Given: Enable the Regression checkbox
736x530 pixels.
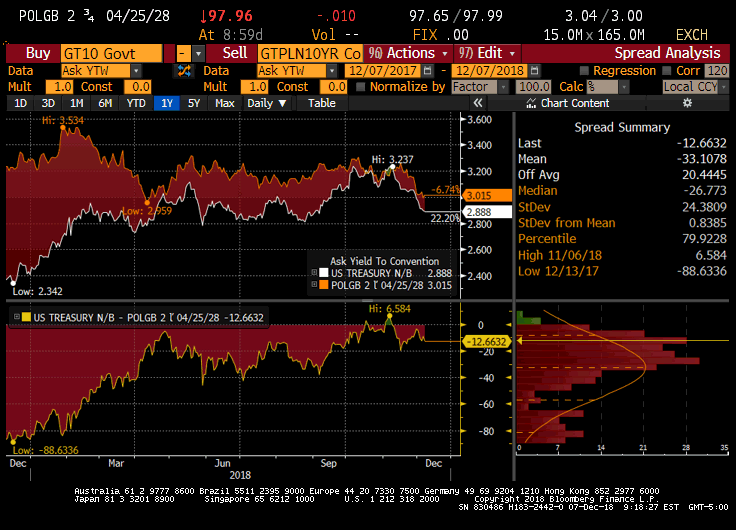Looking at the screenshot, I should 584,71.
